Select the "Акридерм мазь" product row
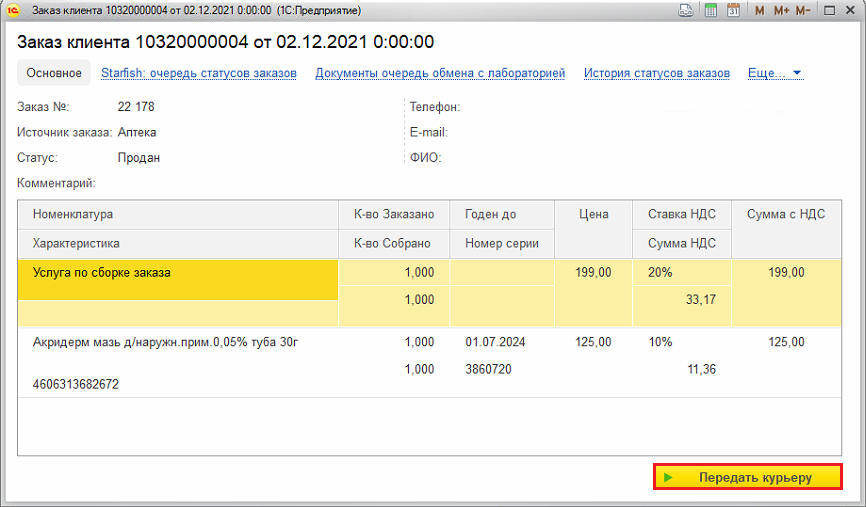This screenshot has width=866, height=507. tap(166, 342)
